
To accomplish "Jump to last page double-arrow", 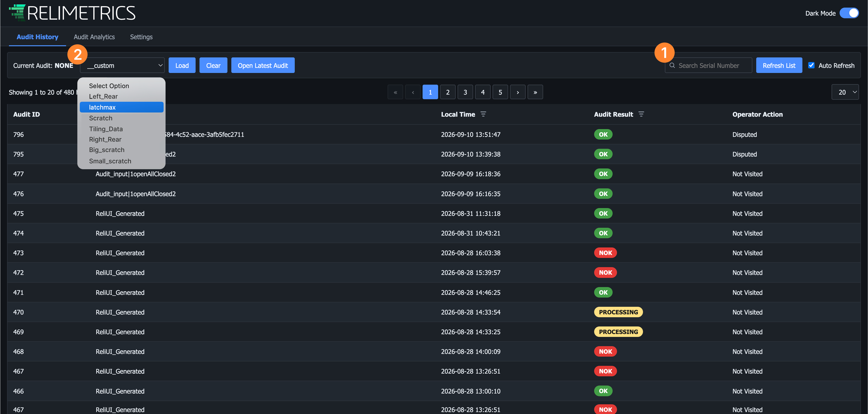I will (x=535, y=92).
